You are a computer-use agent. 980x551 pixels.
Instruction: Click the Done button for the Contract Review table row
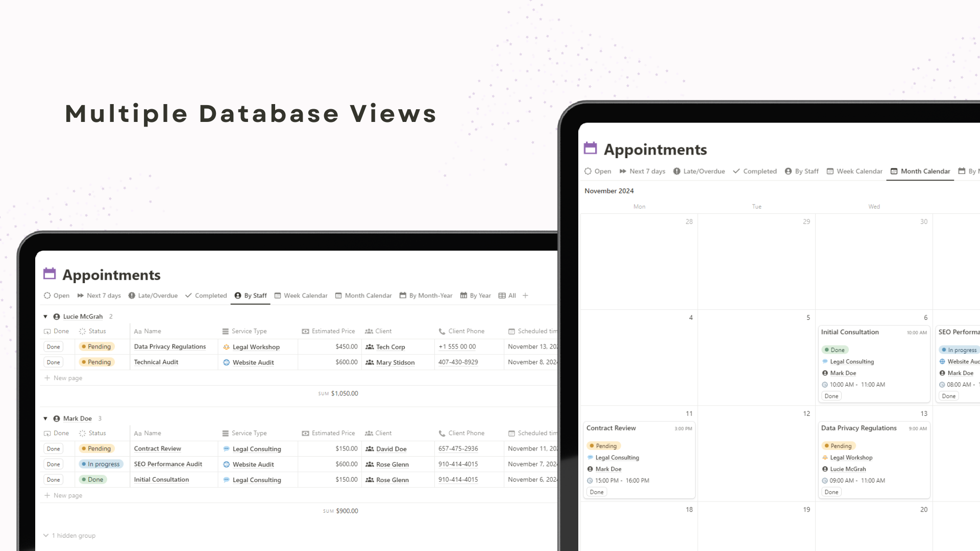pyautogui.click(x=54, y=449)
